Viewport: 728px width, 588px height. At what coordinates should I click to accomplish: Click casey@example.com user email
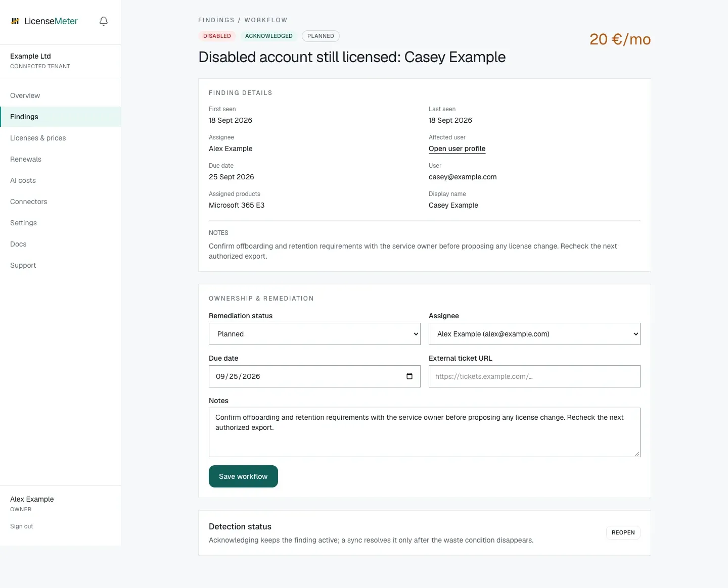point(463,177)
